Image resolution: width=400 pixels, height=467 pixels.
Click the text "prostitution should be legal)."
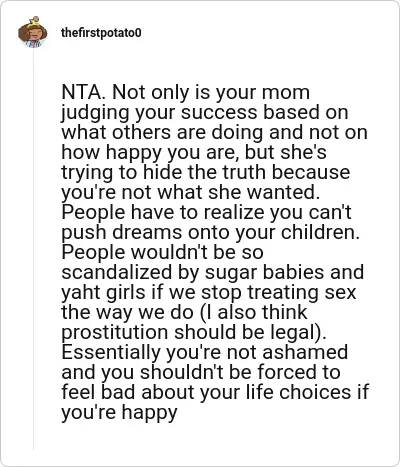(194, 332)
